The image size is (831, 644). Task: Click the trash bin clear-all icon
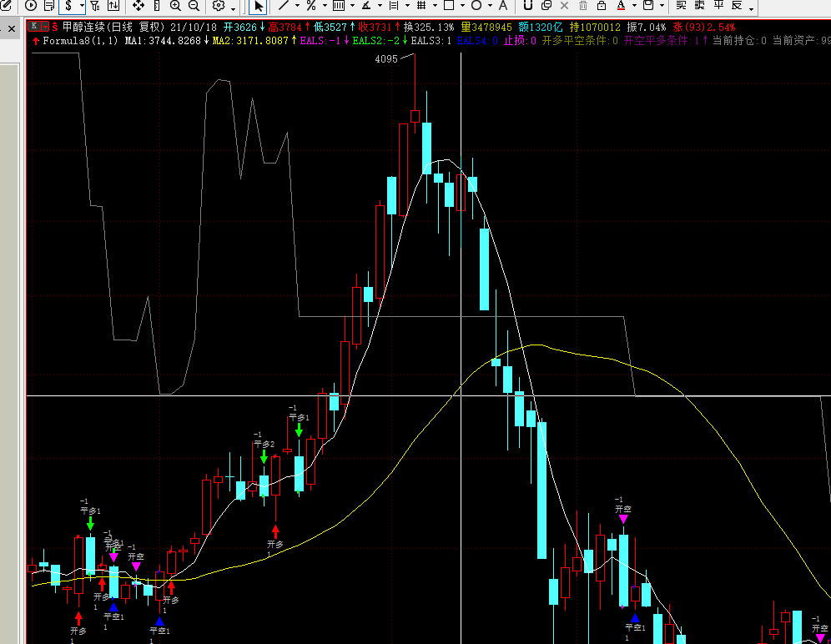point(583,5)
